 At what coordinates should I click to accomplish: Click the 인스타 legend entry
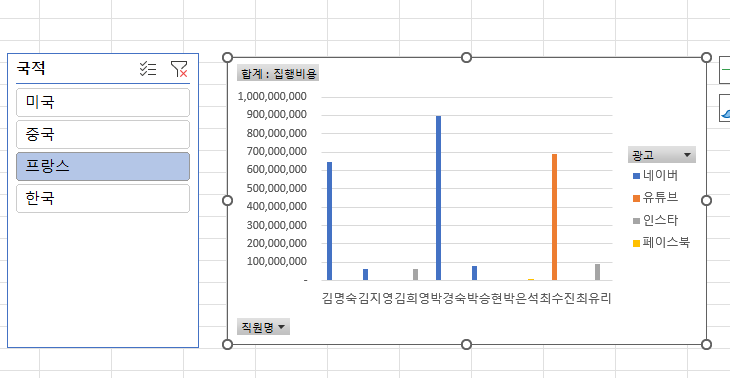(x=656, y=220)
